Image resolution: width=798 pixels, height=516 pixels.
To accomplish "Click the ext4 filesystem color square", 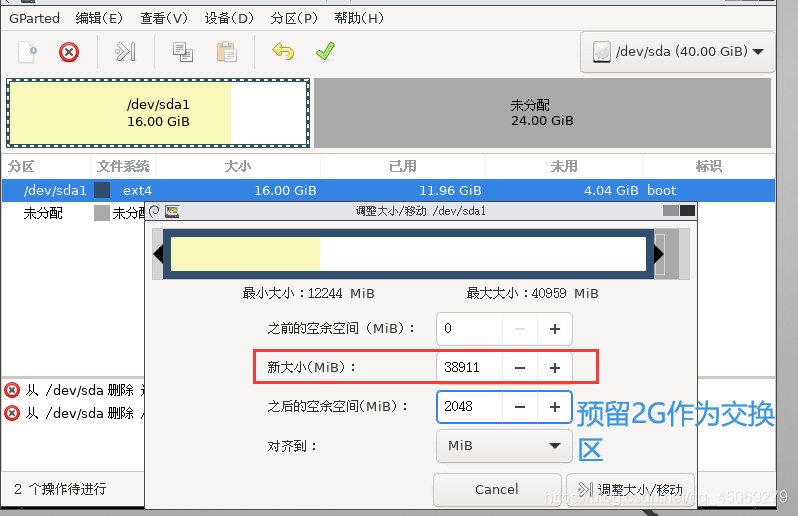I will (x=102, y=190).
